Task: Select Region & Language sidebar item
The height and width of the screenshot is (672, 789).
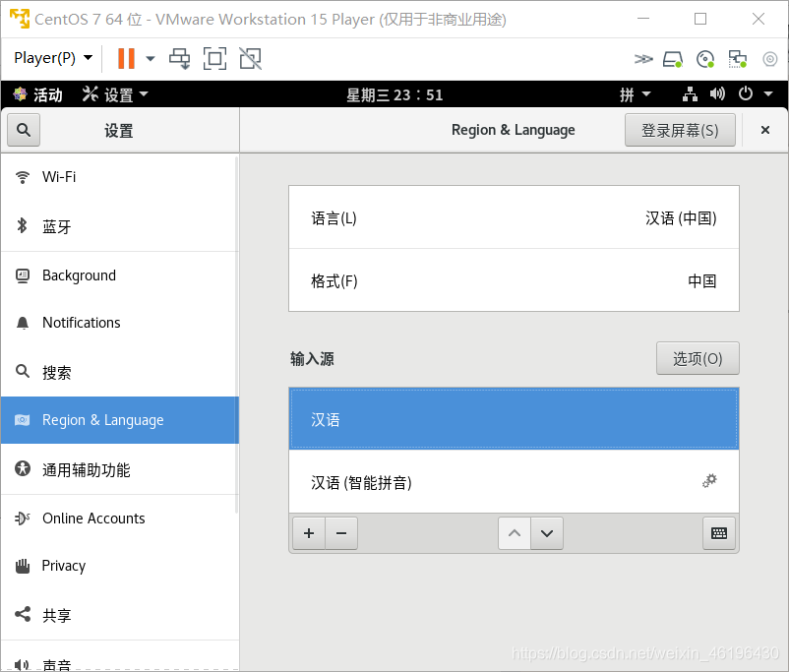Action: [119, 420]
